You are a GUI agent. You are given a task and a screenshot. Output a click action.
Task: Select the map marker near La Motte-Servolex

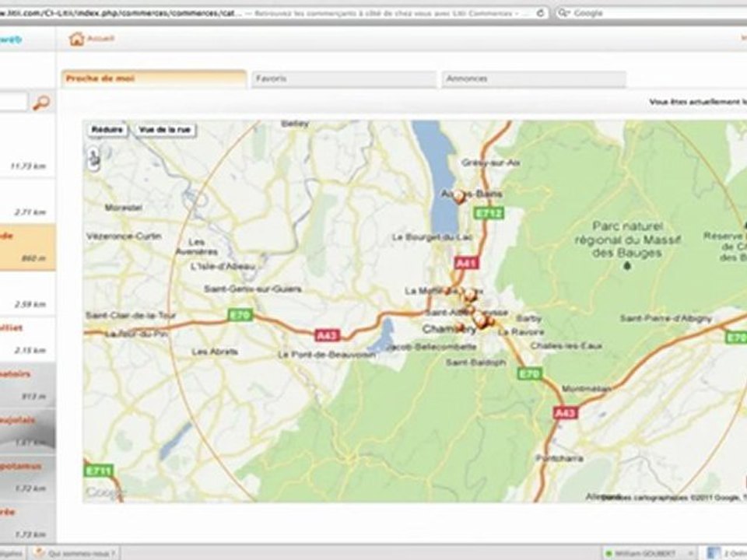(470, 295)
